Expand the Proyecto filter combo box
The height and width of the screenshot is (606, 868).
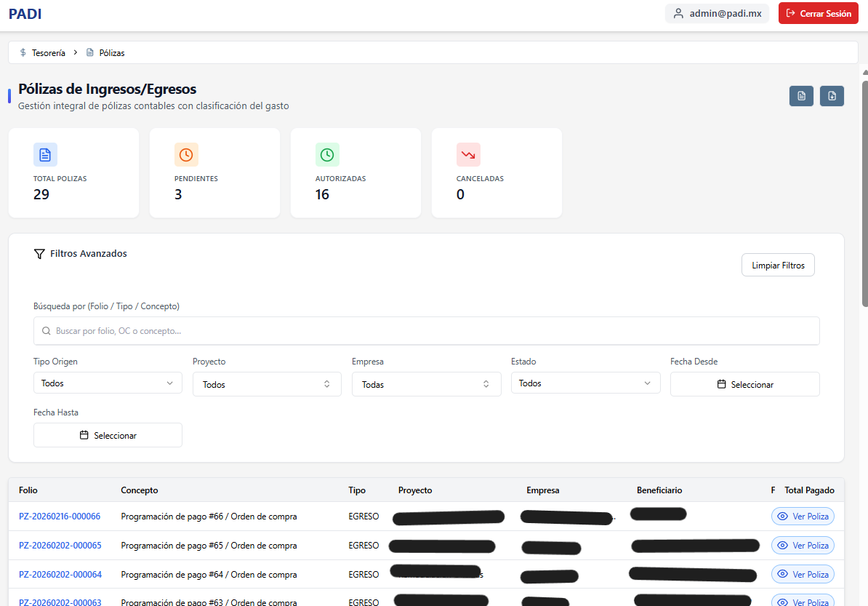click(x=267, y=384)
